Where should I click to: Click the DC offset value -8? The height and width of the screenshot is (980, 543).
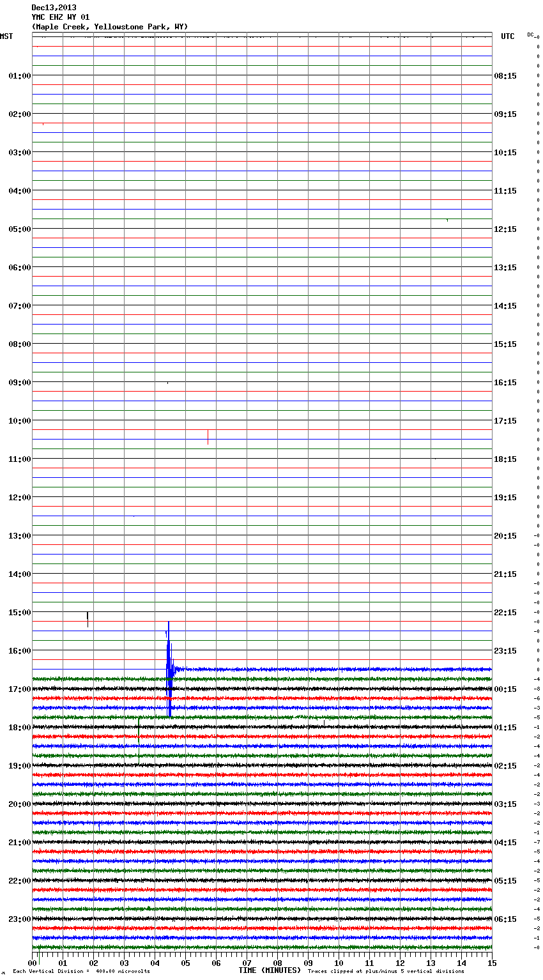click(x=537, y=689)
